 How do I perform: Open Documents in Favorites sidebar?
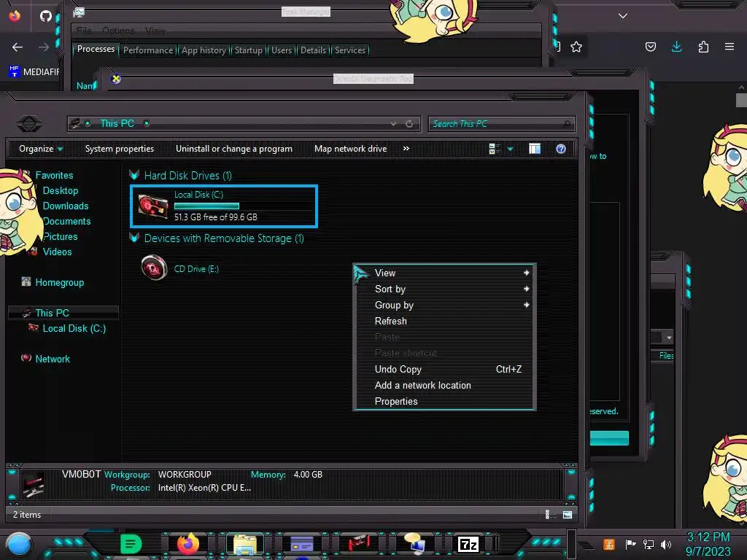[x=66, y=221]
